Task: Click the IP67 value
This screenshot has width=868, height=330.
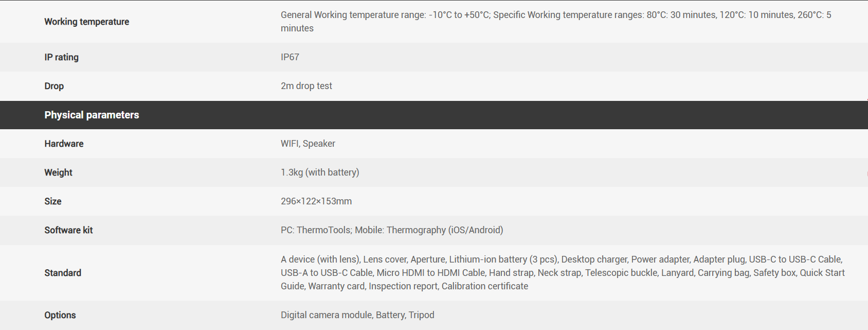Action: (290, 57)
